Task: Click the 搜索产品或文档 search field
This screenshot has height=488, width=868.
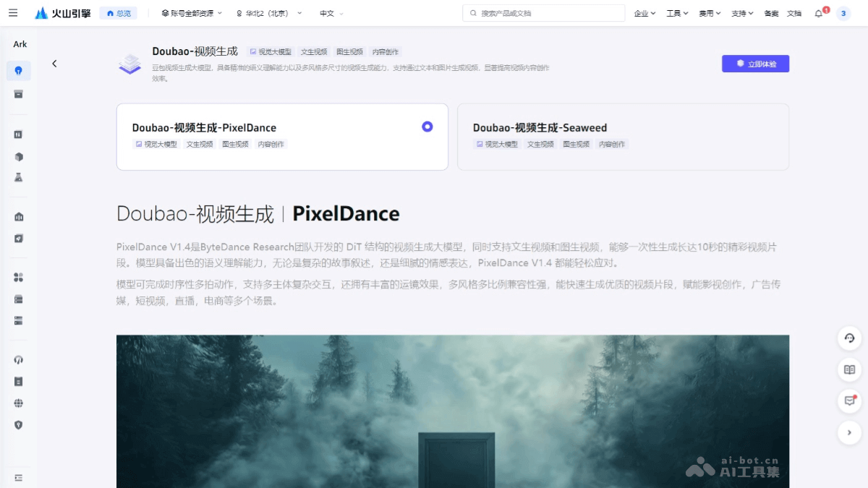Action: [544, 12]
